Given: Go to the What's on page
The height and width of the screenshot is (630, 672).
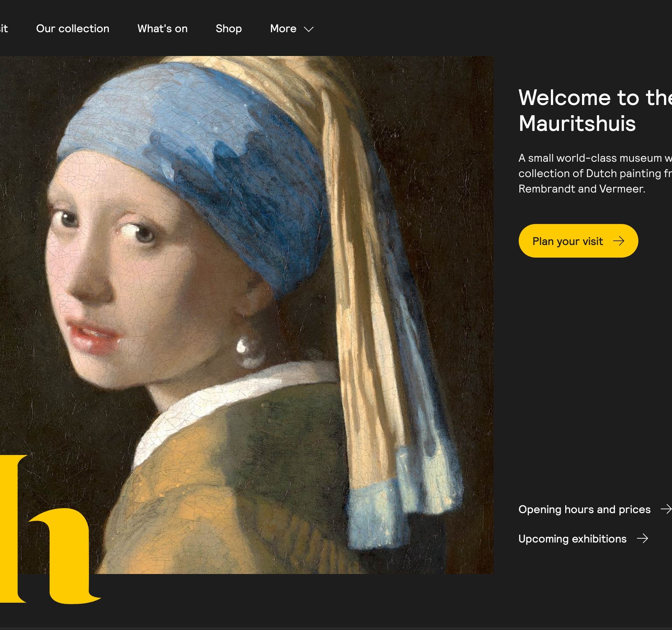Looking at the screenshot, I should [162, 29].
